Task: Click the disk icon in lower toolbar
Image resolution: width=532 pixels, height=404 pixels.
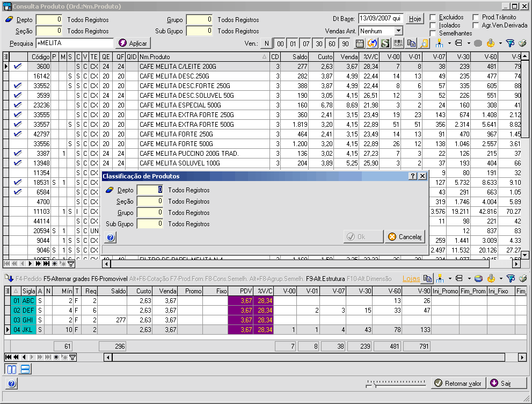Action: 478,279
